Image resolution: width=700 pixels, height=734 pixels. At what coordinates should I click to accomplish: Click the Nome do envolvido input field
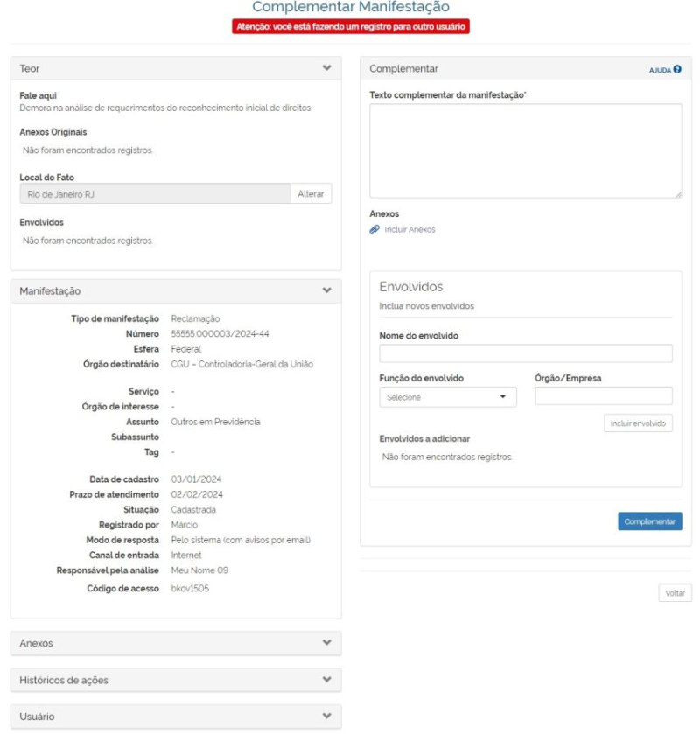525,353
